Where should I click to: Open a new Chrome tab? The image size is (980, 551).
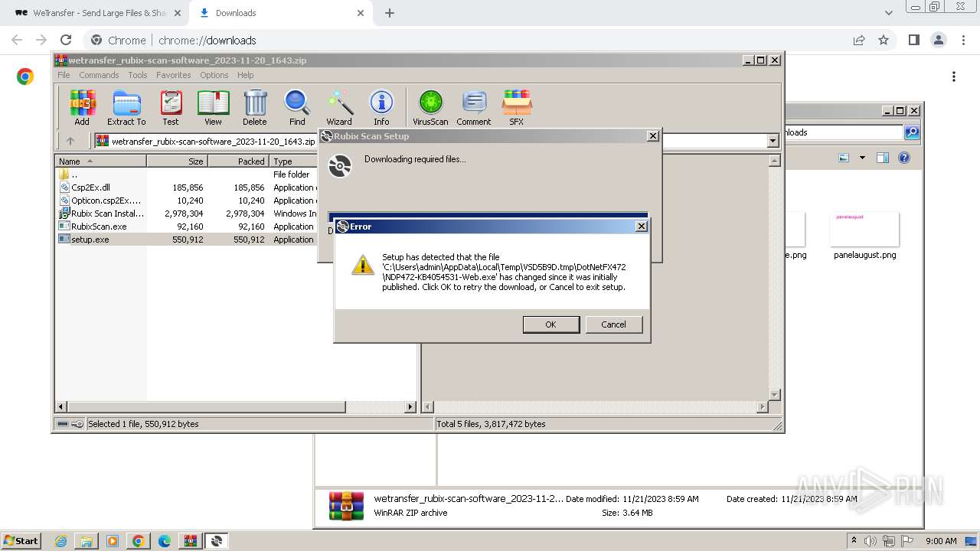[x=390, y=13]
